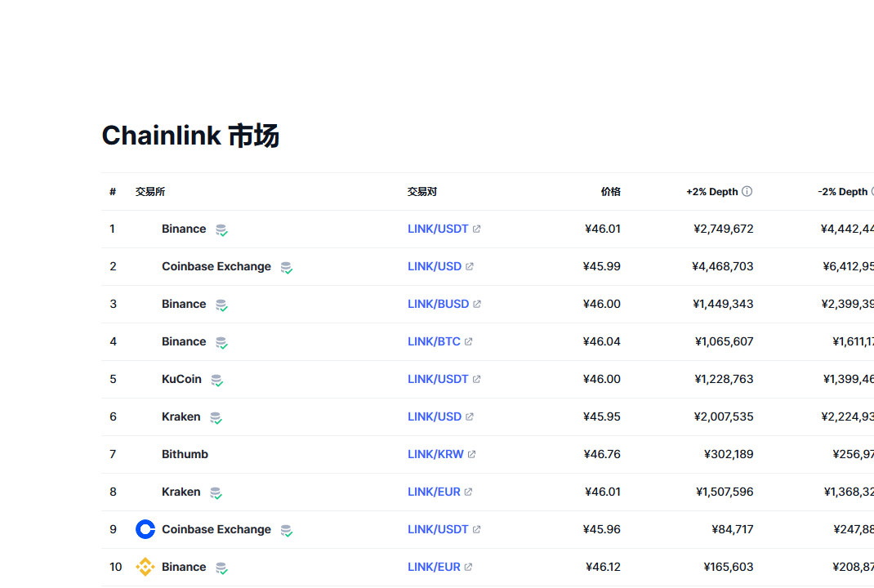Screen dimensions: 874x588
Task: Open Kraken's LINK/EUR pair link
Action: point(435,492)
